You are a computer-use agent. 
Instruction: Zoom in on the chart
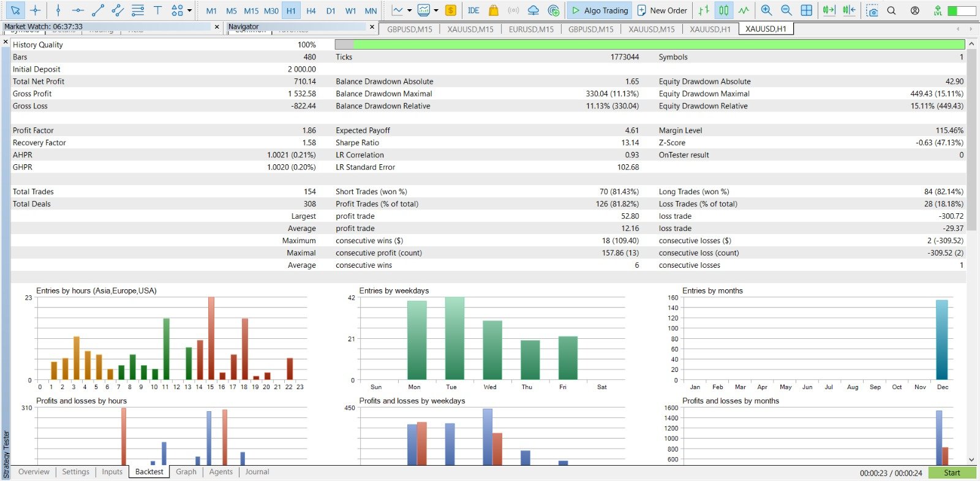coord(766,10)
